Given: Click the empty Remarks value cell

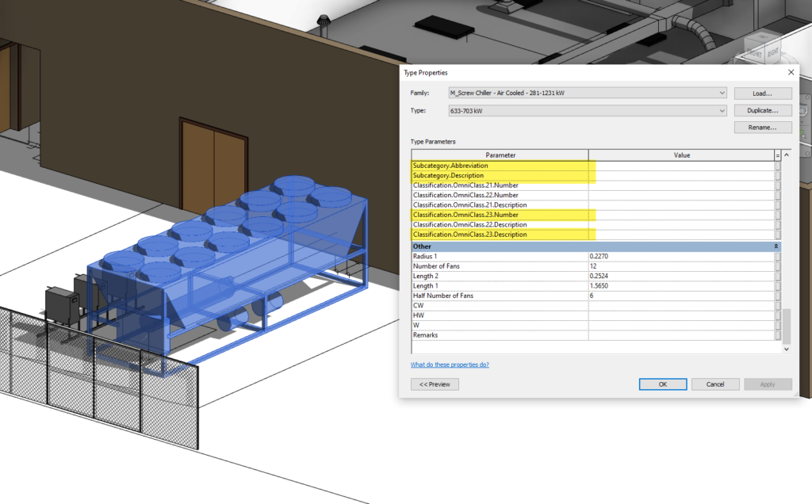Looking at the screenshot, I should [681, 334].
